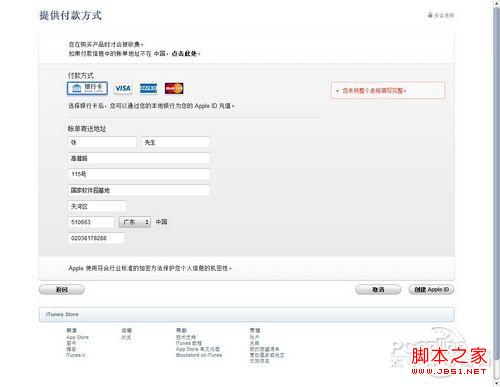
Task: Click the phone number field 02038178288
Action: (x=97, y=238)
